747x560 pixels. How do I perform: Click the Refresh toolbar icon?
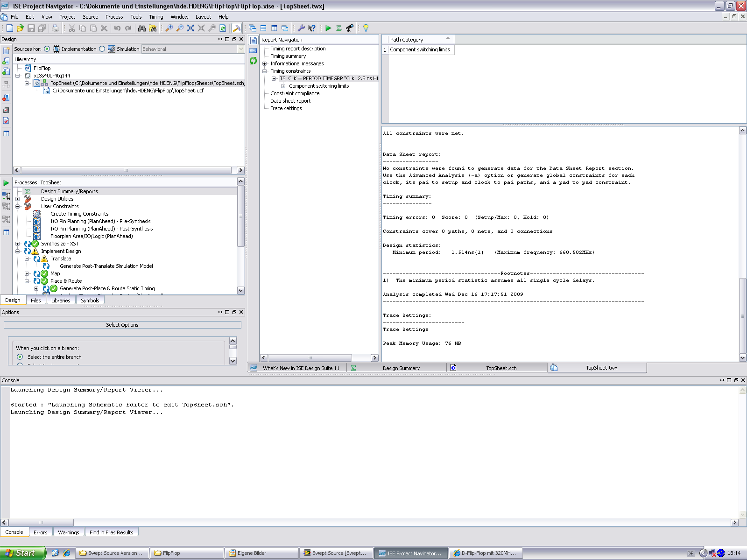pyautogui.click(x=223, y=28)
